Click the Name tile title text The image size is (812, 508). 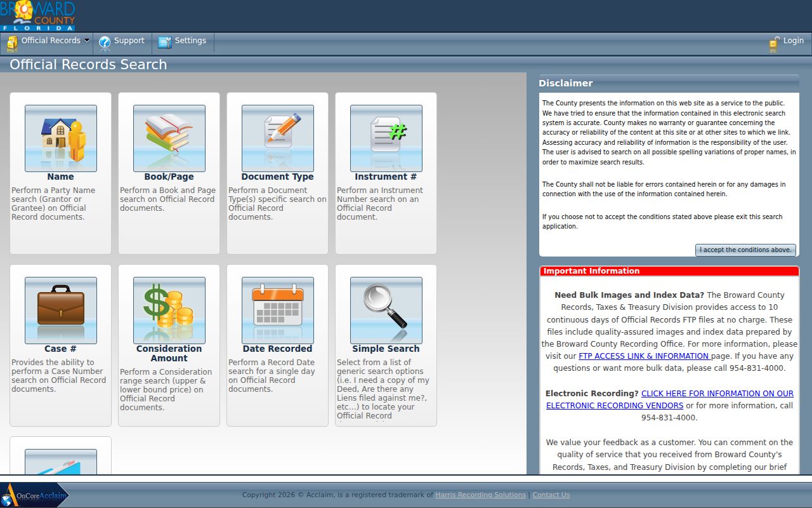pos(60,177)
